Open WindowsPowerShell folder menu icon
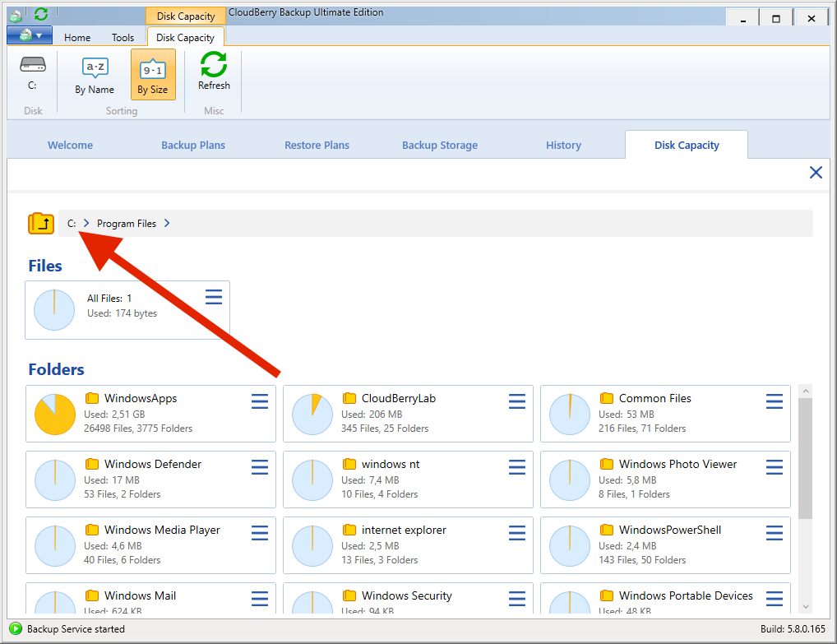The image size is (837, 644). [x=775, y=533]
